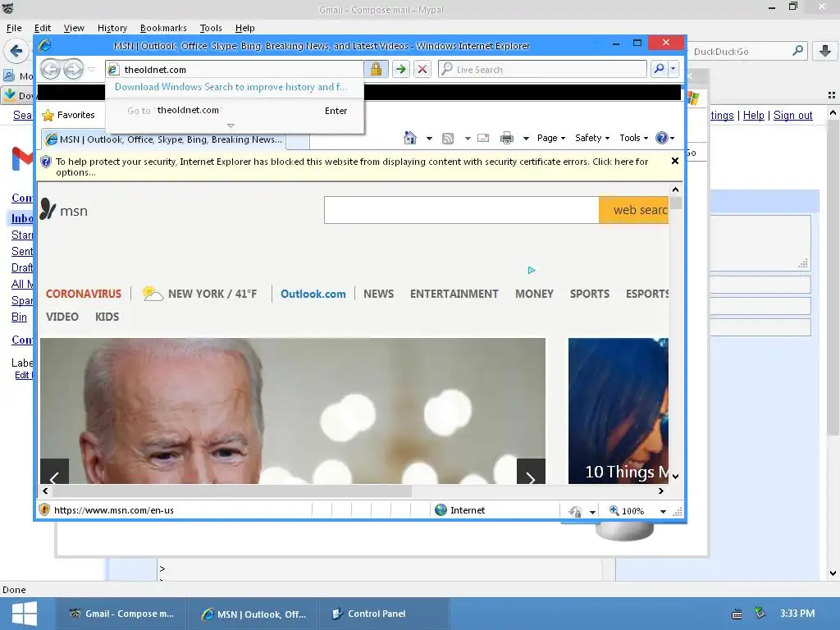Click the security lock icon in address bar
This screenshot has width=840, height=630.
click(x=376, y=69)
